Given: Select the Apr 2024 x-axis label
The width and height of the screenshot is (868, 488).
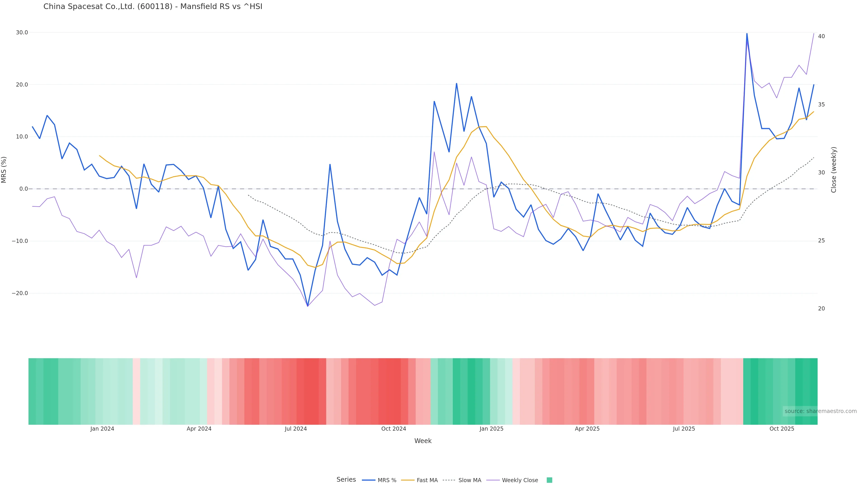Looking at the screenshot, I should coord(199,429).
